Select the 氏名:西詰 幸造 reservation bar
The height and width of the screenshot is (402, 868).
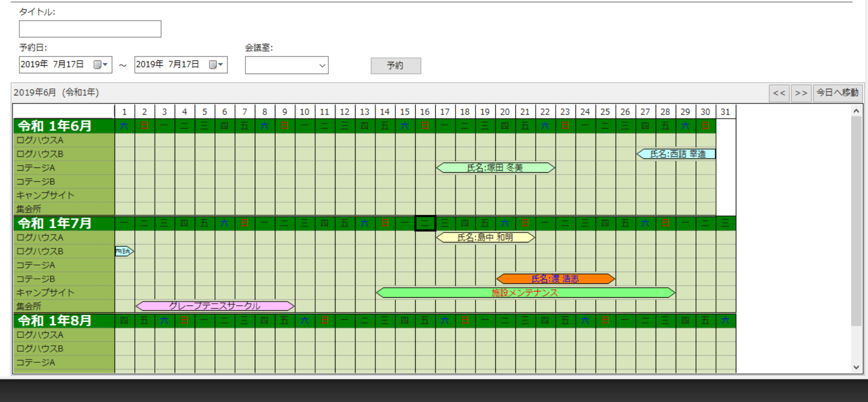(677, 154)
